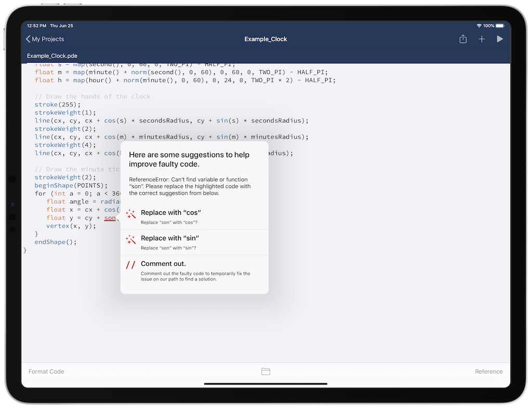Tap Format Code button
The image size is (532, 409).
tap(46, 371)
